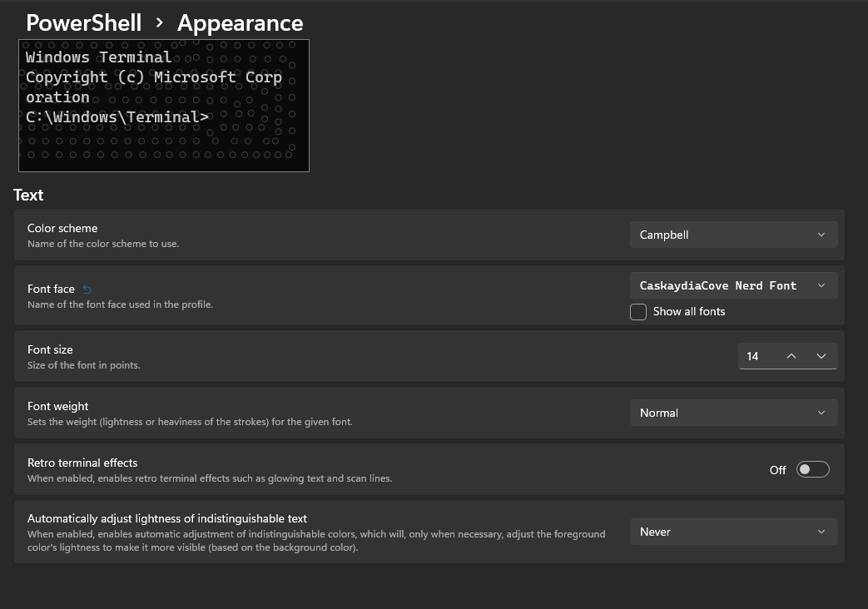The image size is (868, 609).
Task: Open the lightness adjustment dropdown set to Never
Action: pos(733,532)
